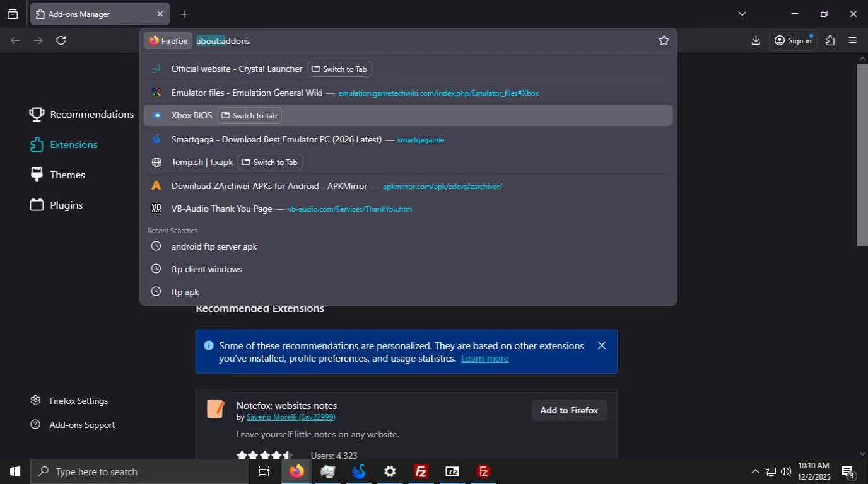Click the Firefox identity chip in address bar
Screen dimensions: 868x484
[168, 41]
